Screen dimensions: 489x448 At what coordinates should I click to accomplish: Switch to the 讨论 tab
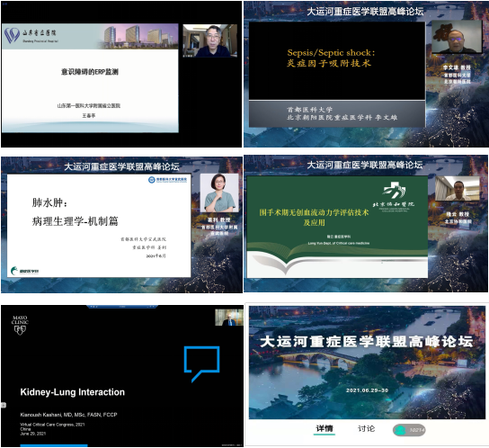point(366,428)
